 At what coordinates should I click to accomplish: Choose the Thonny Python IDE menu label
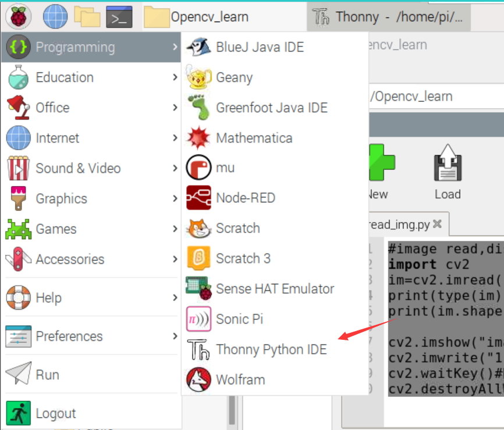272,350
